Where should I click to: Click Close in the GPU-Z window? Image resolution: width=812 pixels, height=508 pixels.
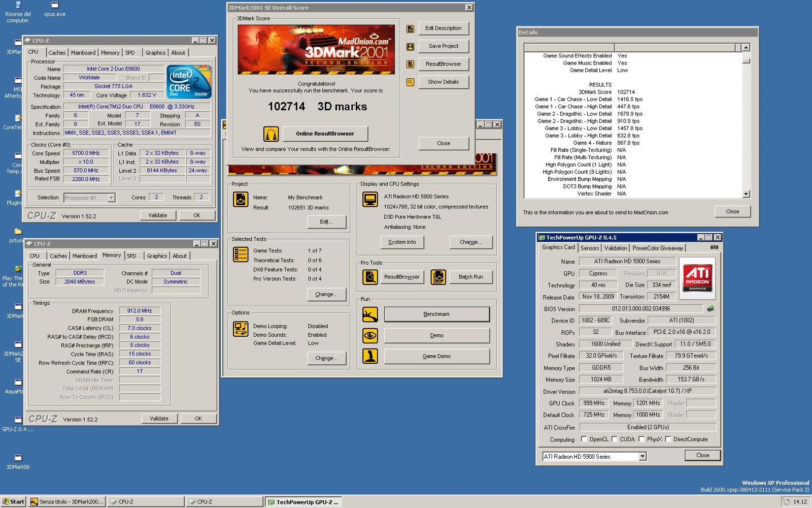coord(702,455)
